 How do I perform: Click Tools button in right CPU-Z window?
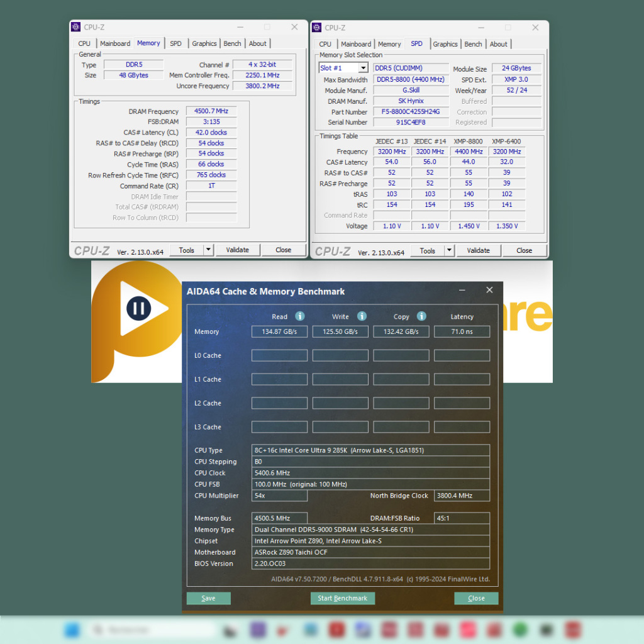428,250
